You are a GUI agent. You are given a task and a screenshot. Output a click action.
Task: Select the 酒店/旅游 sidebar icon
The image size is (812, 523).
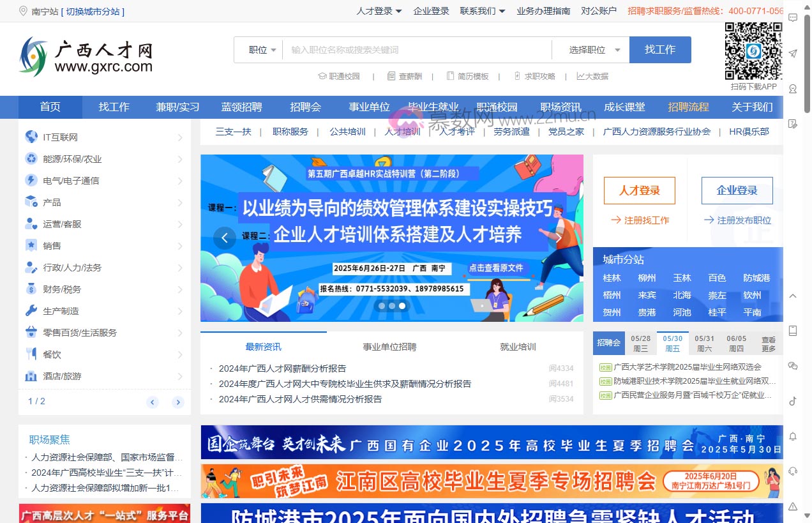[32, 375]
